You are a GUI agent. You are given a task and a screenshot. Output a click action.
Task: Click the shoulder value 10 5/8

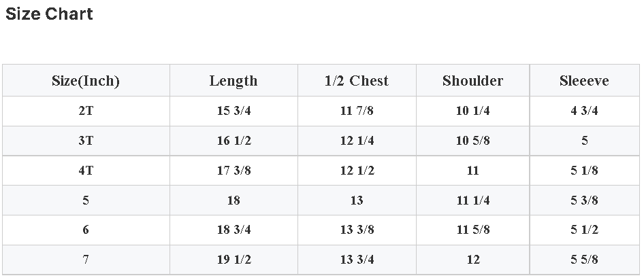(x=472, y=141)
